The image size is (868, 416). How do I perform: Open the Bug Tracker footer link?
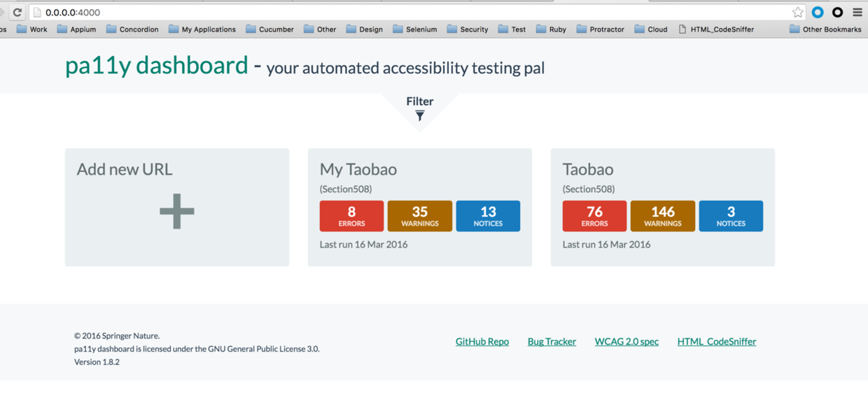(552, 342)
